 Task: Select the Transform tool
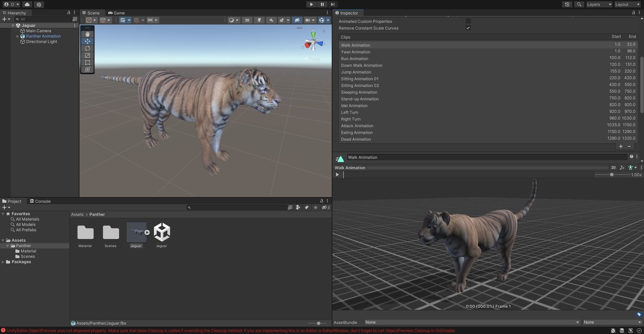pyautogui.click(x=88, y=69)
